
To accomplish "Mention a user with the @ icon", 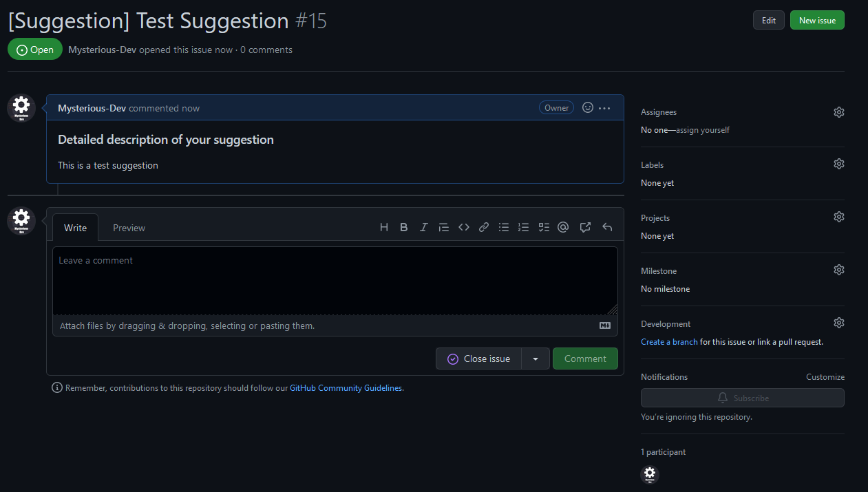I will click(563, 227).
